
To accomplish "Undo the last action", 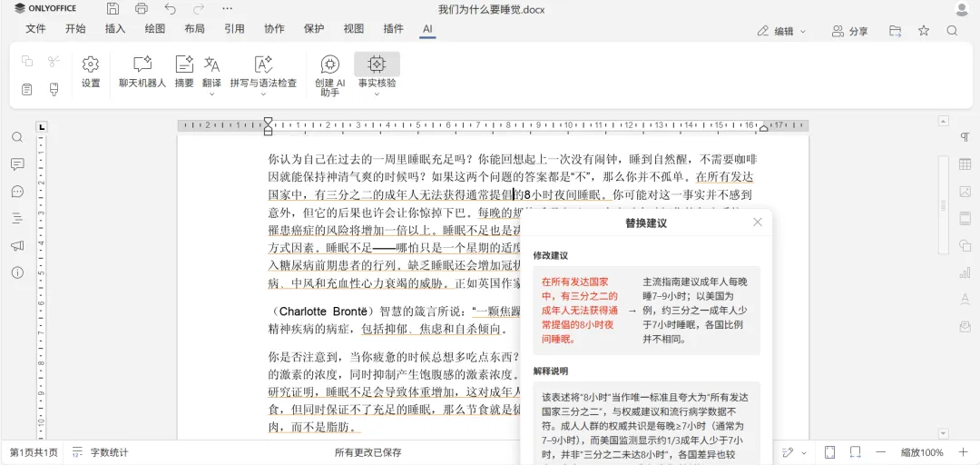I will 170,9.
